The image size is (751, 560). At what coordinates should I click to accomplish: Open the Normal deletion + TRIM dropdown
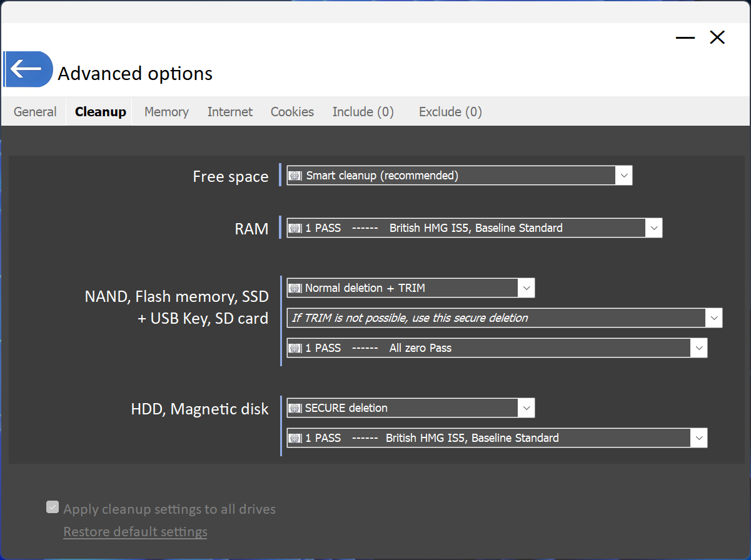411,288
